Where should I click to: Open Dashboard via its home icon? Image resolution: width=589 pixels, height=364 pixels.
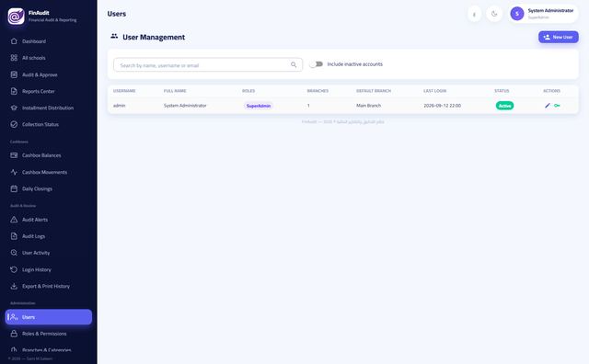tap(14, 41)
